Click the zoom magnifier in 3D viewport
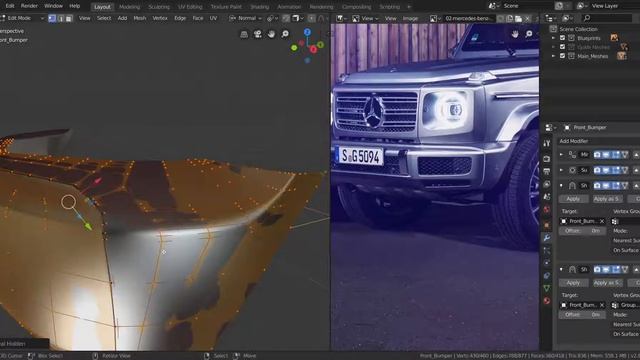Screen dimensions: 640x360 (285, 34)
